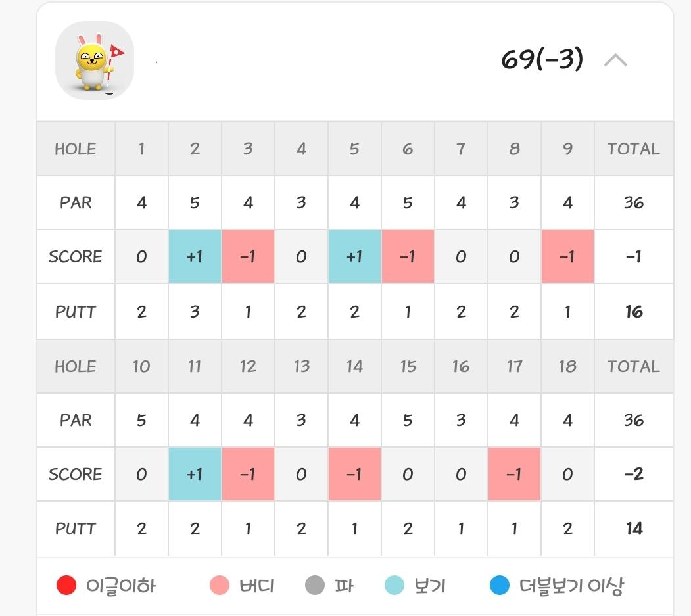Image resolution: width=691 pixels, height=616 pixels.
Task: Click the red eagle-or-better legend dot
Action: [x=66, y=585]
